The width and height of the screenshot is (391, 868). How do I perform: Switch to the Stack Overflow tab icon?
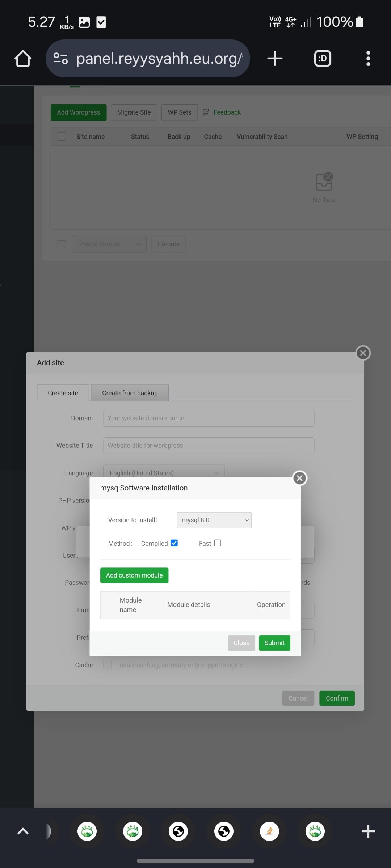point(269,831)
